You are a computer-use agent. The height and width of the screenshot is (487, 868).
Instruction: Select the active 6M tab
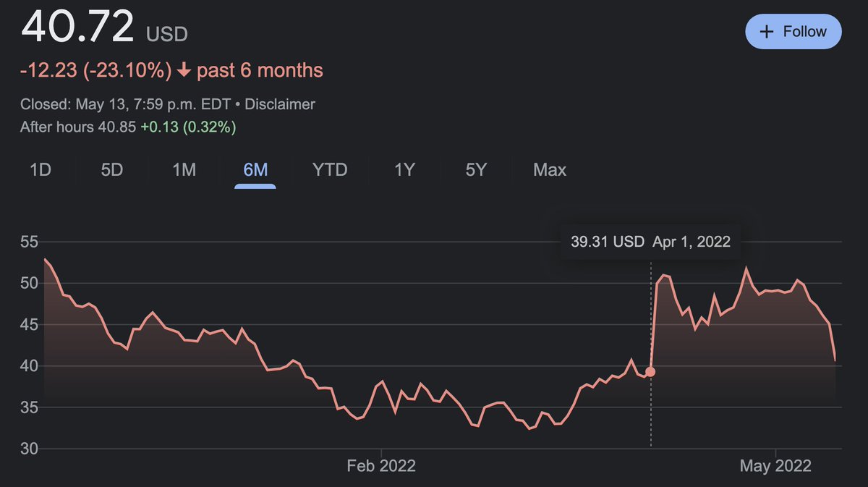tap(255, 170)
